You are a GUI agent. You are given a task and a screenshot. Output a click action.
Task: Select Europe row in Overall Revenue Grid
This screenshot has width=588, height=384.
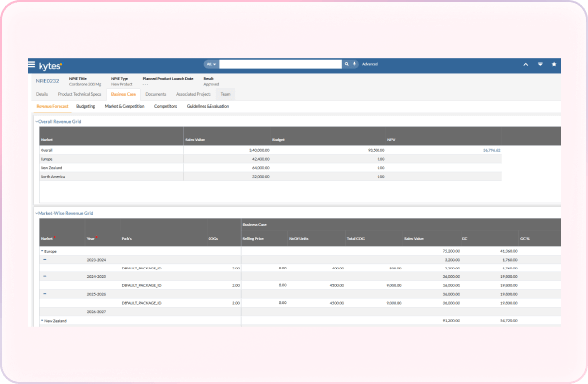[x=270, y=159]
